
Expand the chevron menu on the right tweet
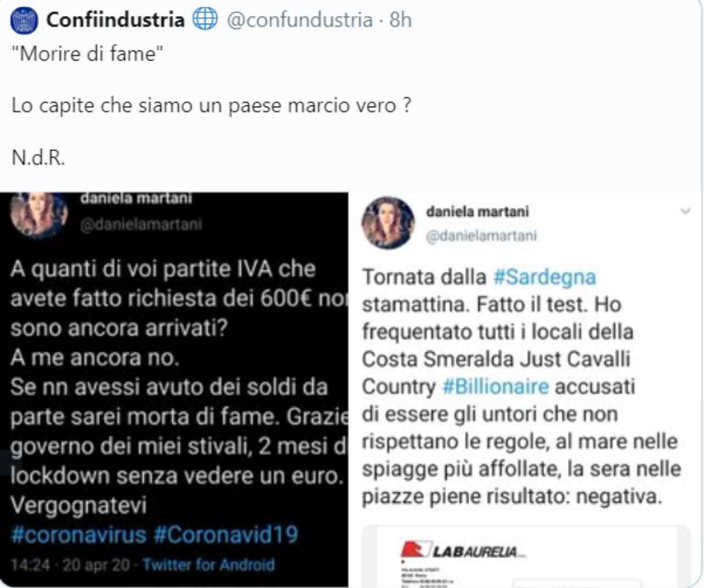coord(685,211)
